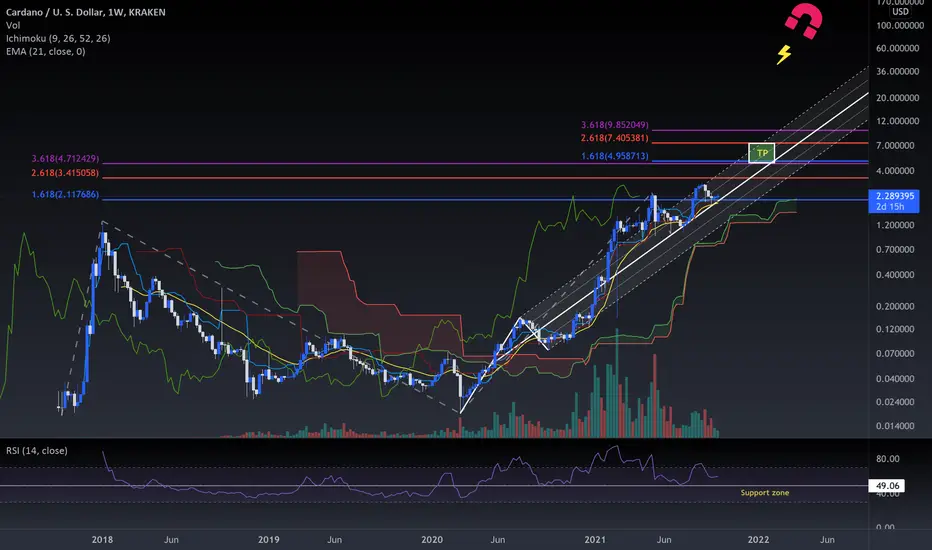Click the 60.000000 price axis label
932x550 pixels.
click(898, 48)
